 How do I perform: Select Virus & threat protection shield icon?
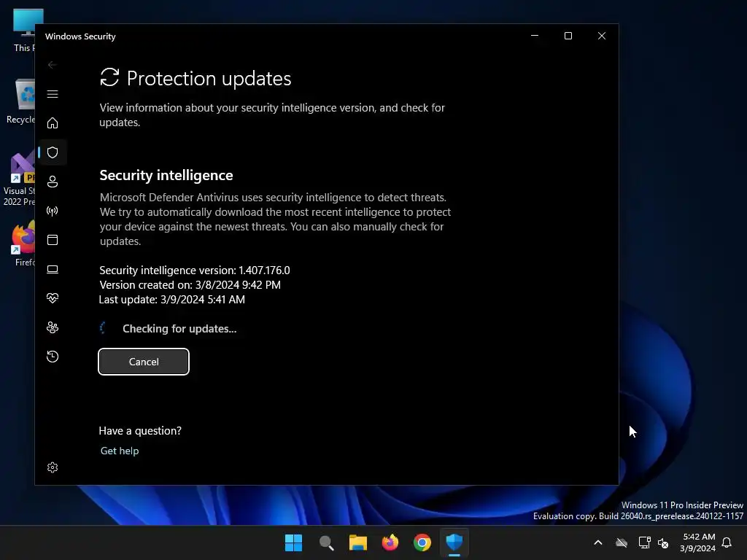(x=53, y=152)
